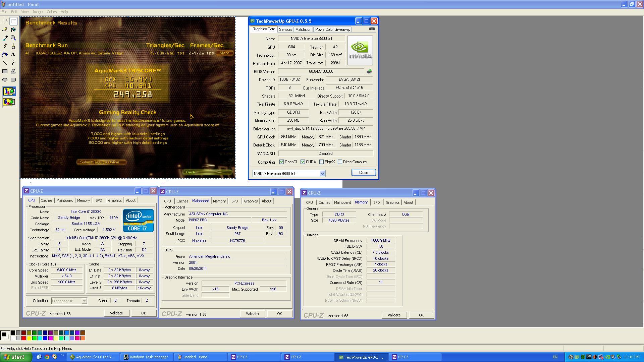Open the Colors menu in Paint
Screen dimensions: 644x362
point(52,12)
